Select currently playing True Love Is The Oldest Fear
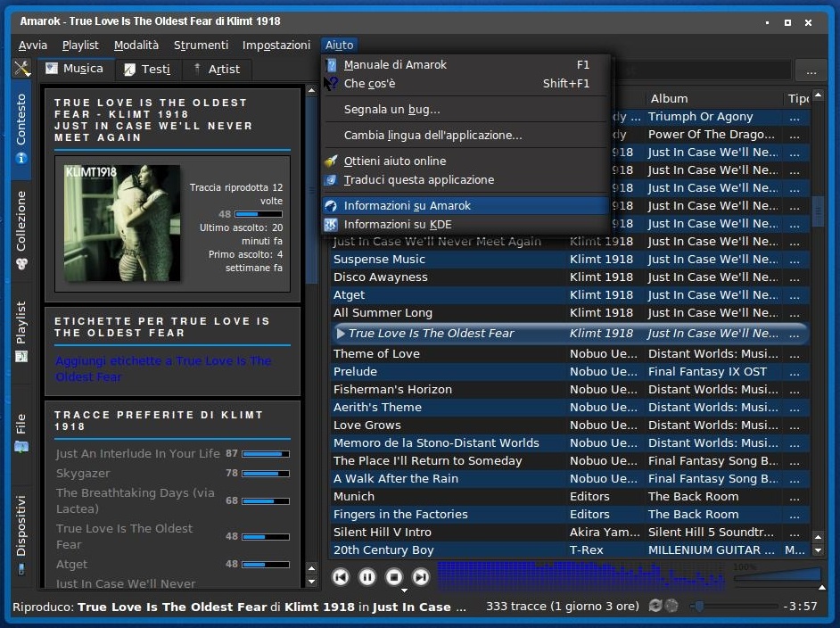 [570, 334]
